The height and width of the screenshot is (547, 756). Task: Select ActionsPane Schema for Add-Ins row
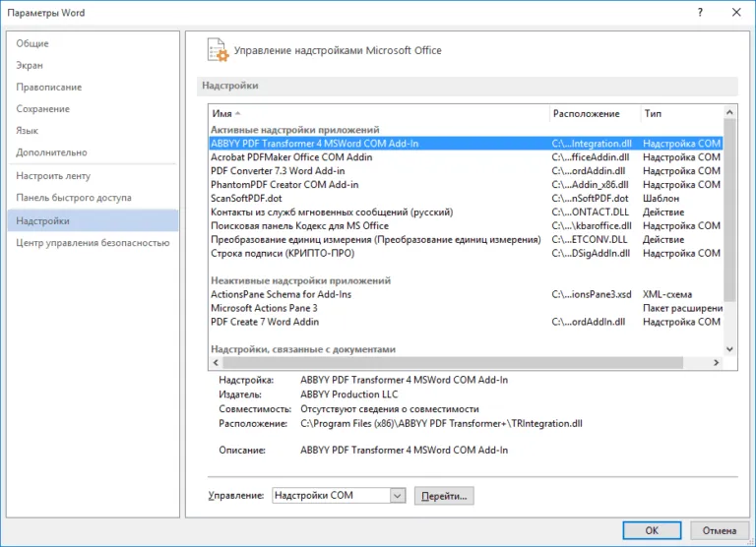[466, 294]
